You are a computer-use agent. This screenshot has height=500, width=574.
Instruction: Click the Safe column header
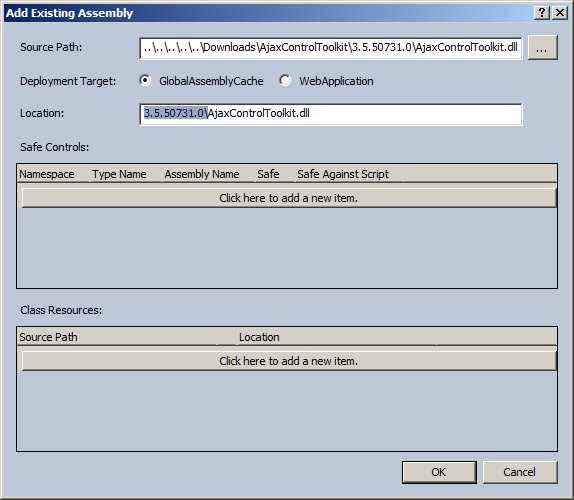pos(275,174)
